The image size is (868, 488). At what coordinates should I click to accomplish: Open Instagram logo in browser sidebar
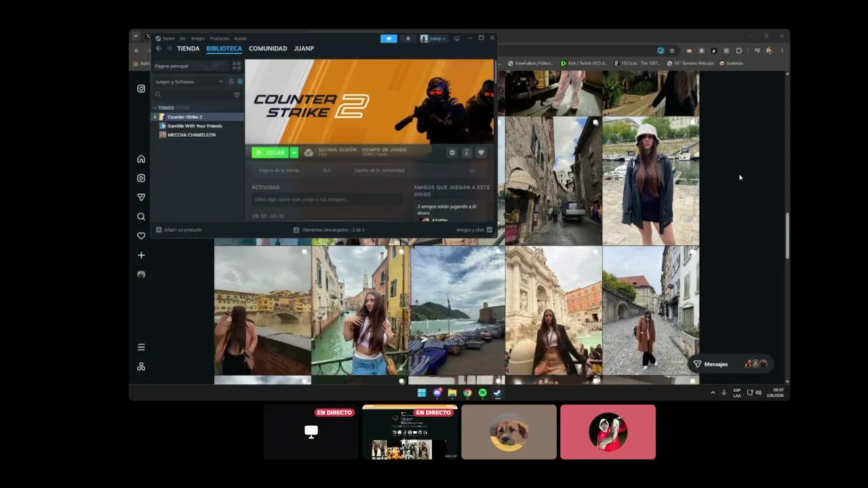tap(141, 88)
